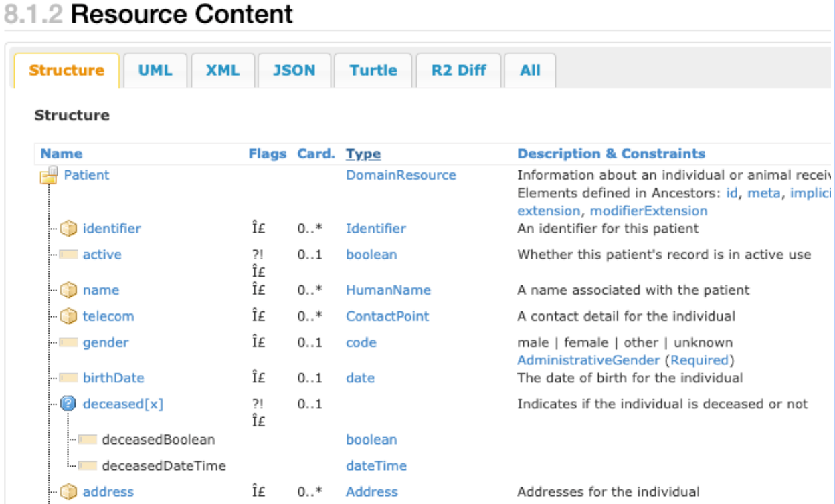Viewport: 835px width, 504px height.
Task: Click the Required binding strength link
Action: [x=700, y=360]
